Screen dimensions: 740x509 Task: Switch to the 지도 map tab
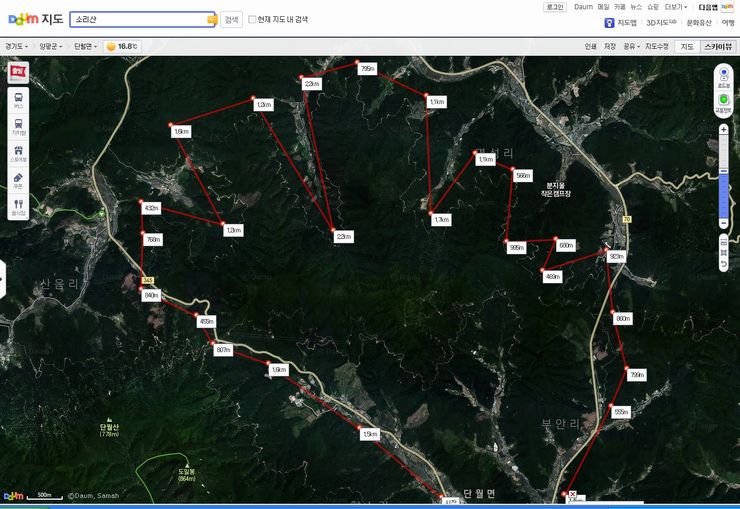(687, 46)
